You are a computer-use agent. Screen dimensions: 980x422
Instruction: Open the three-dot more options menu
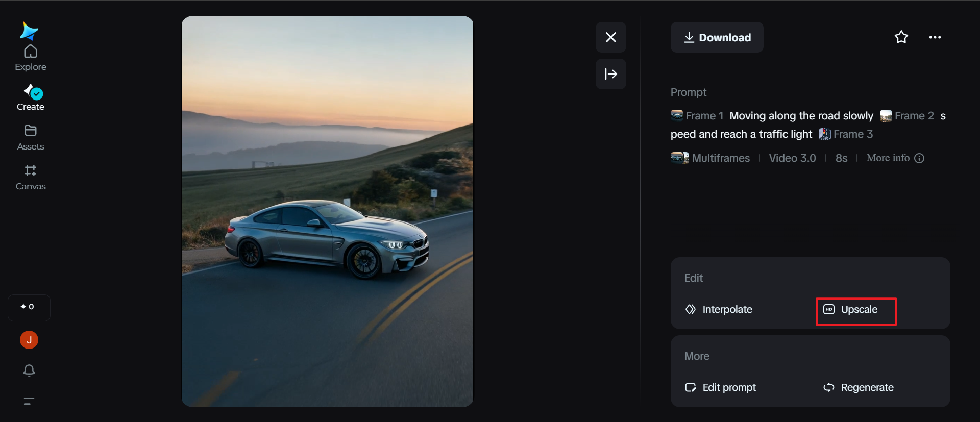[935, 37]
